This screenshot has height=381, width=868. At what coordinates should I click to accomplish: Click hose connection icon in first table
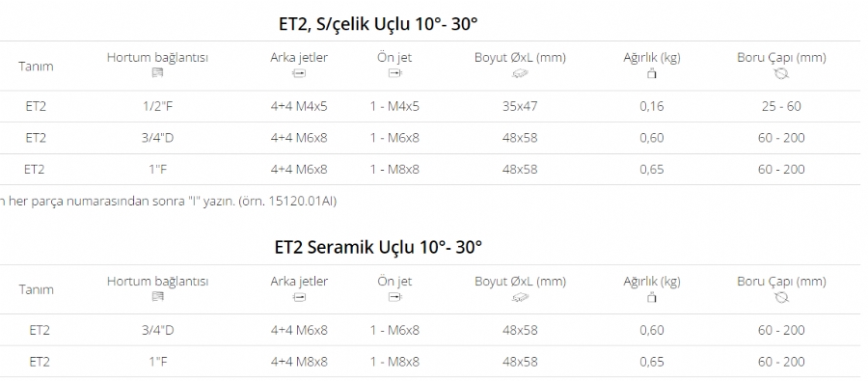(157, 73)
